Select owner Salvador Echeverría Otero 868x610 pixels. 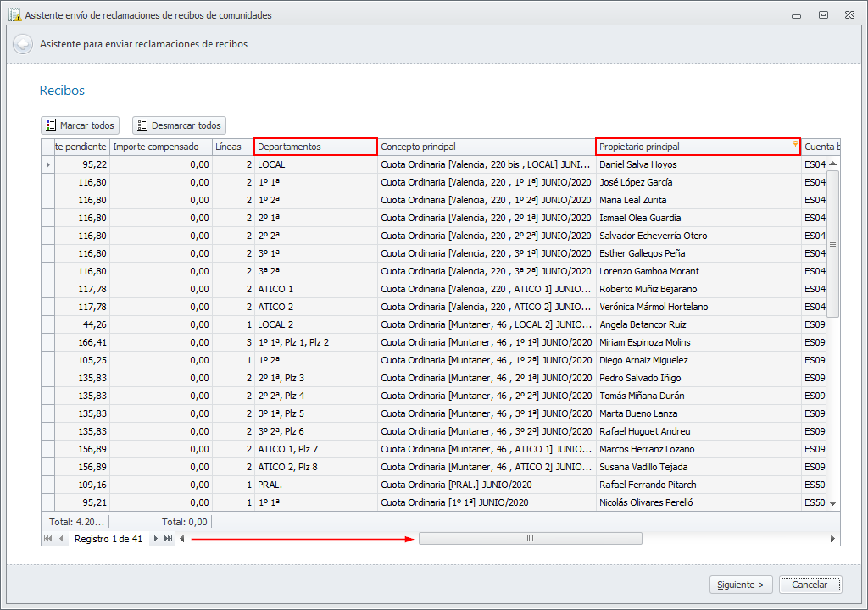(x=654, y=236)
